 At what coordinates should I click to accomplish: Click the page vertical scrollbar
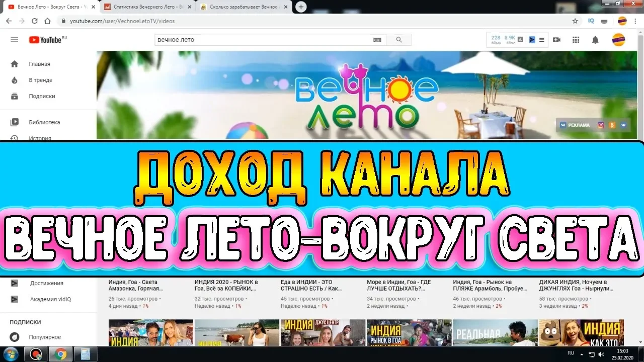[x=641, y=187]
